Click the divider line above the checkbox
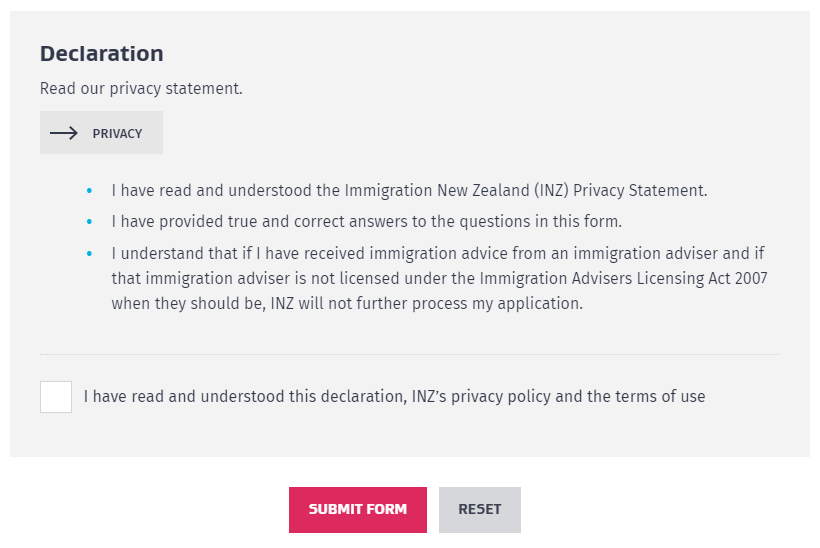 click(409, 354)
